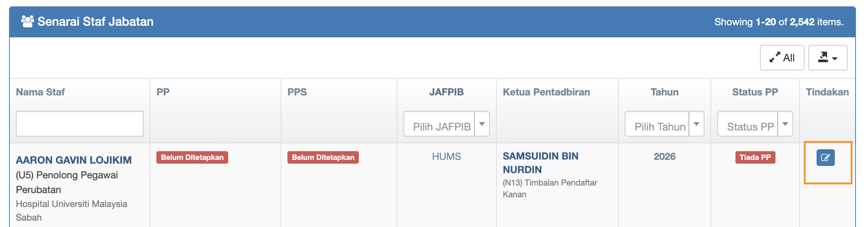Open the Pilih Tahun dropdown
Screen dimensions: 868x227
click(664, 124)
